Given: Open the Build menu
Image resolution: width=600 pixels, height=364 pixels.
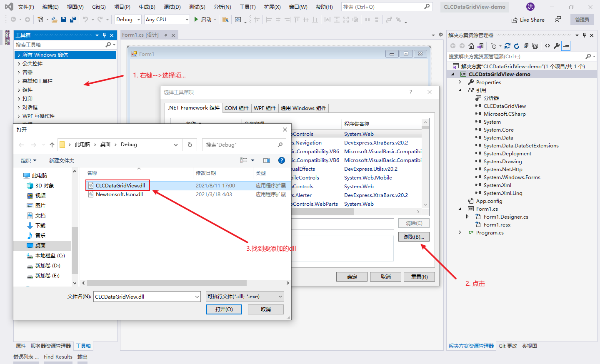Looking at the screenshot, I should coord(147,7).
